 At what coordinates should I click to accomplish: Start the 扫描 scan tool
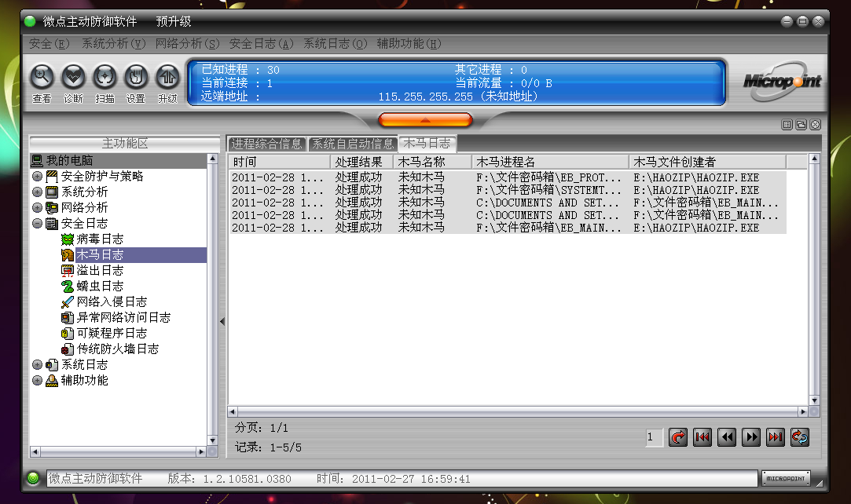(105, 77)
